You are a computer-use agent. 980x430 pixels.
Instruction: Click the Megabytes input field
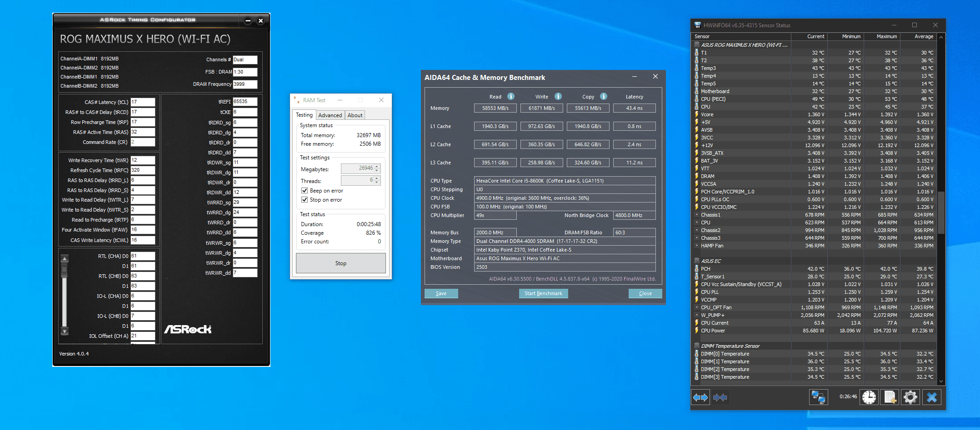click(361, 168)
